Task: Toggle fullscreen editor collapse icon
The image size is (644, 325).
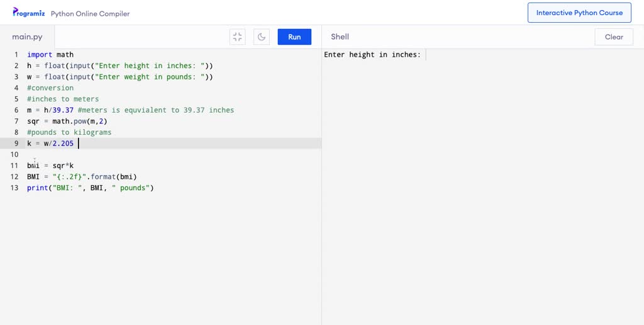Action: (237, 37)
